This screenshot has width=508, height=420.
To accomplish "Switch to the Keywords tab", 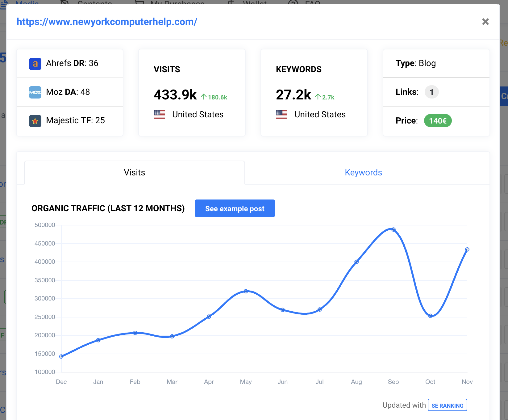I will (363, 173).
